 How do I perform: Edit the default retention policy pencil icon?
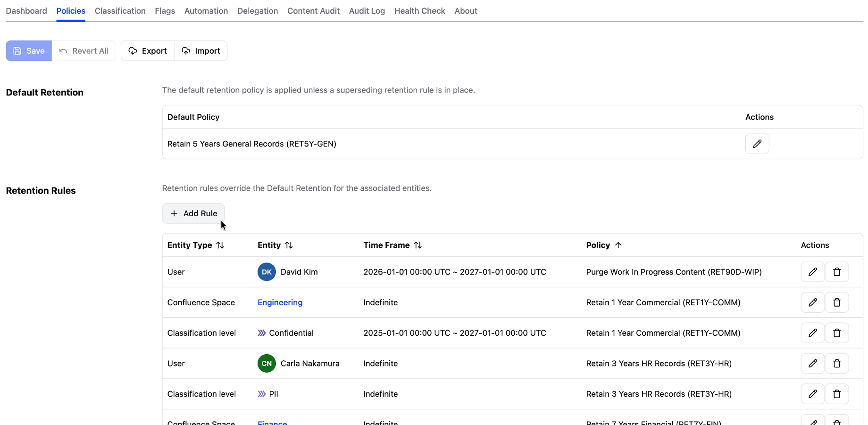[x=757, y=144]
